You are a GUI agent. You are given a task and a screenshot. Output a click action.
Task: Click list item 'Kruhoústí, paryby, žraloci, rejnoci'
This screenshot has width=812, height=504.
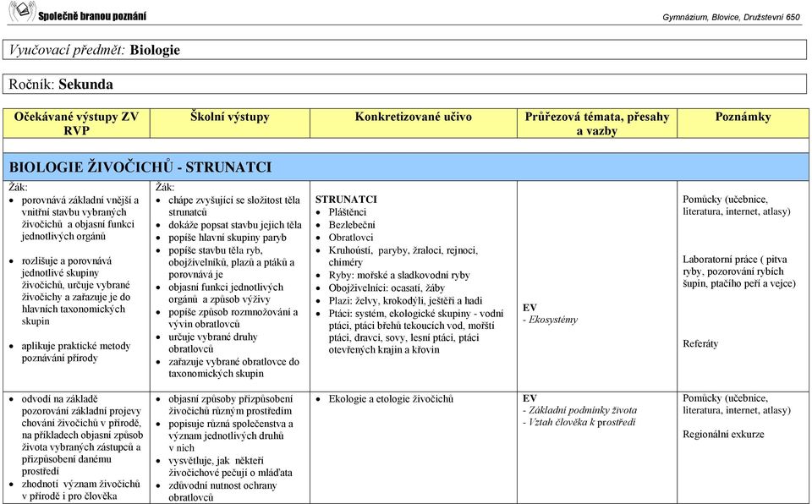[x=403, y=256]
